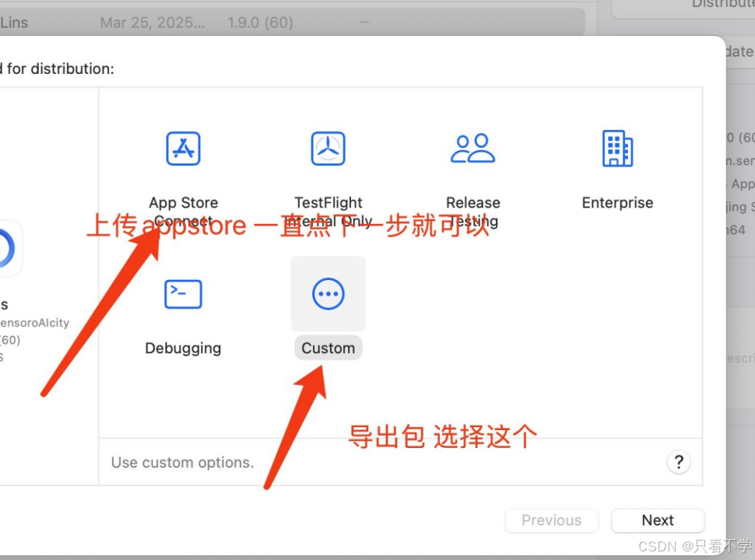The height and width of the screenshot is (560, 755).
Task: Click the Enterprise label
Action: click(x=617, y=202)
